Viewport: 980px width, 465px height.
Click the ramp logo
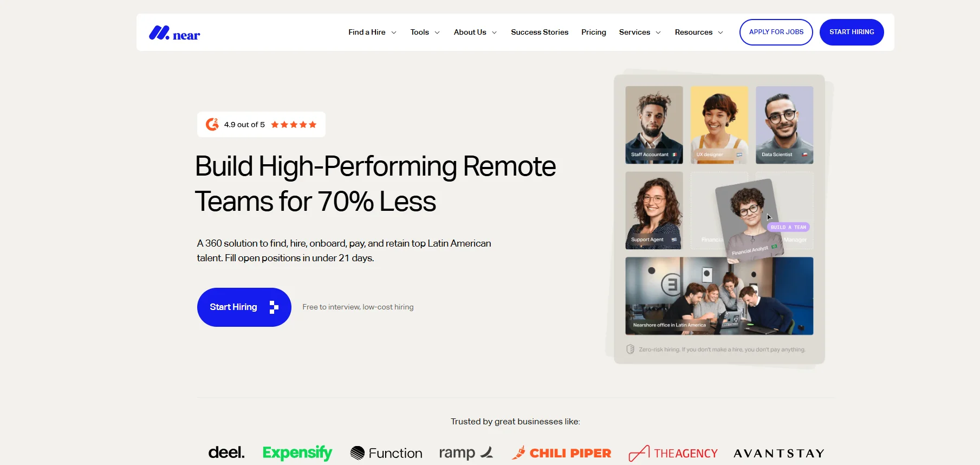[466, 453]
